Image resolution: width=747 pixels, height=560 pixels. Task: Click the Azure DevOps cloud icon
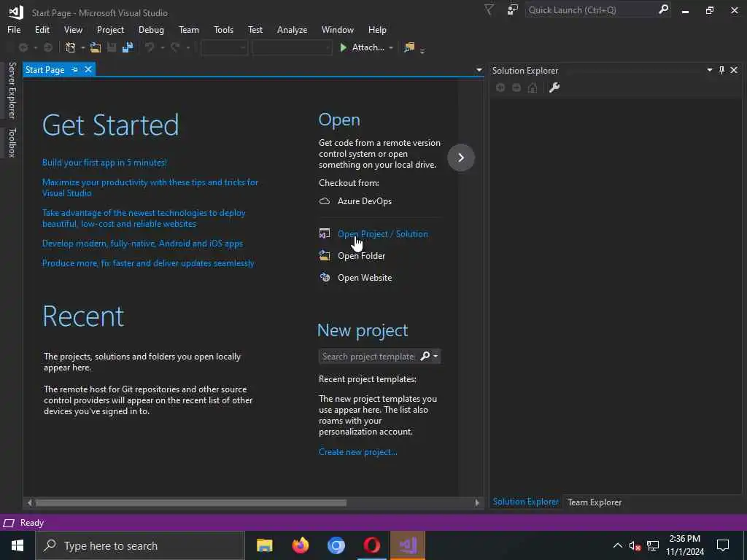[x=325, y=201]
